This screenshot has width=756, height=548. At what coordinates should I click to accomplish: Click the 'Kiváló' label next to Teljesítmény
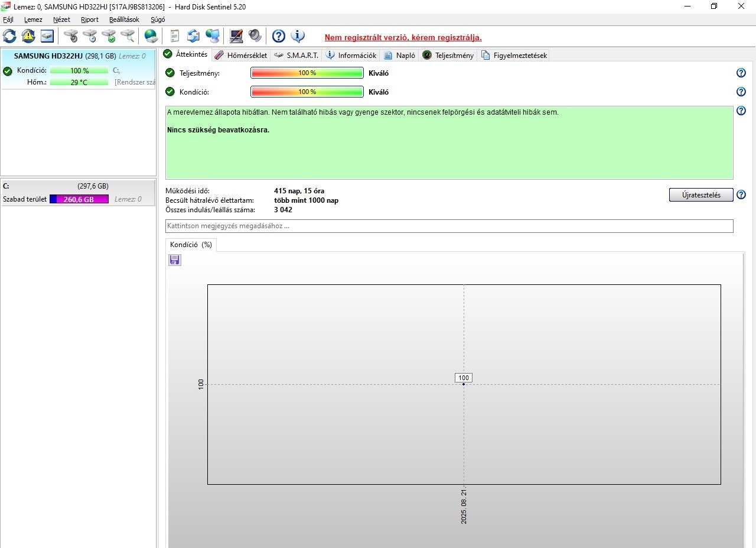pyautogui.click(x=379, y=73)
